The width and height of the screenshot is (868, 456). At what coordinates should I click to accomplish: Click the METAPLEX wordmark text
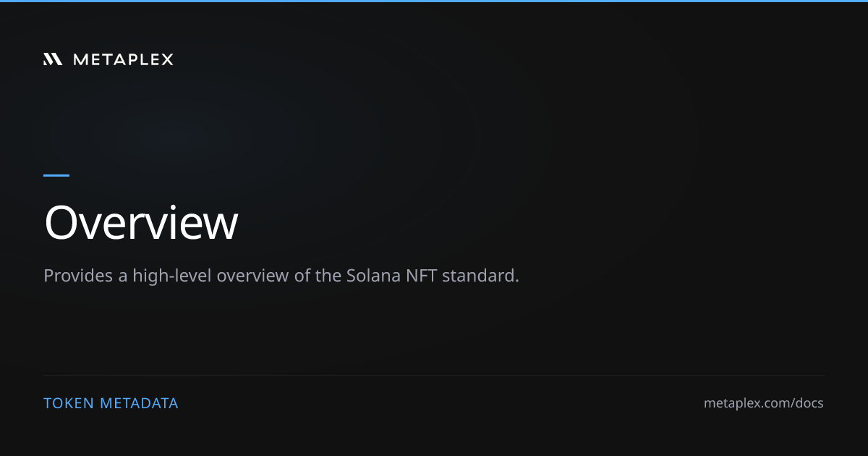123,59
